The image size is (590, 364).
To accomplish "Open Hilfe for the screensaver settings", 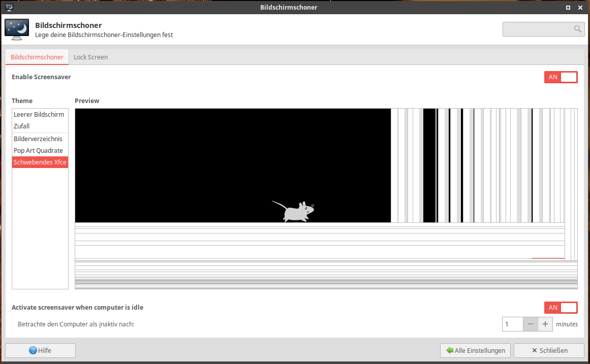I will (x=40, y=350).
